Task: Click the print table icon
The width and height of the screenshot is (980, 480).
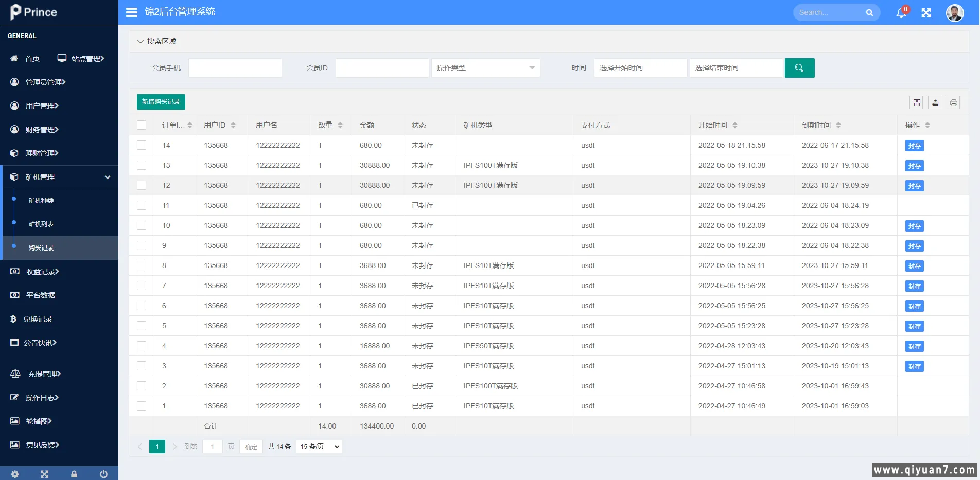Action: 953,103
